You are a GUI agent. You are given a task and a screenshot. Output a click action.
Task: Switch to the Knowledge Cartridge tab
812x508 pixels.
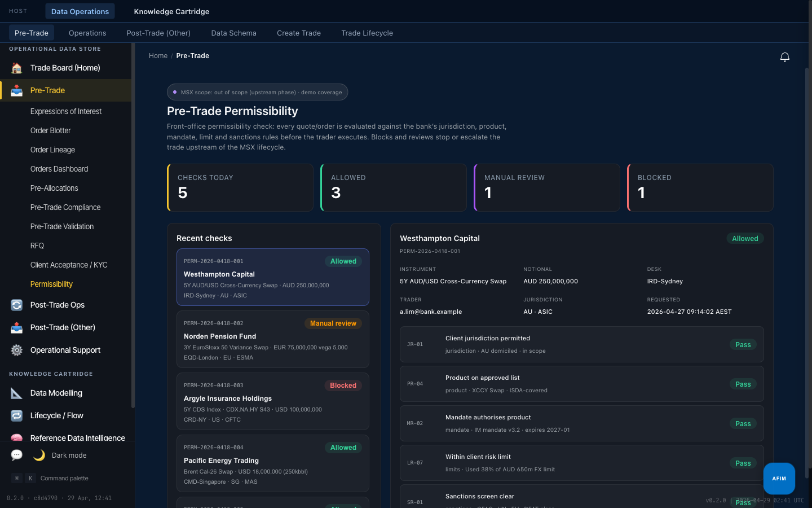pos(171,11)
